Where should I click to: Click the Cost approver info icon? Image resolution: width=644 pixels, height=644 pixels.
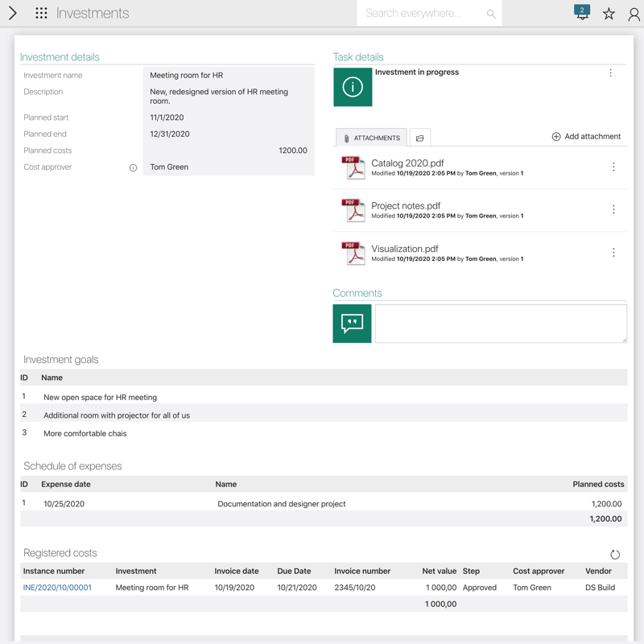click(134, 167)
